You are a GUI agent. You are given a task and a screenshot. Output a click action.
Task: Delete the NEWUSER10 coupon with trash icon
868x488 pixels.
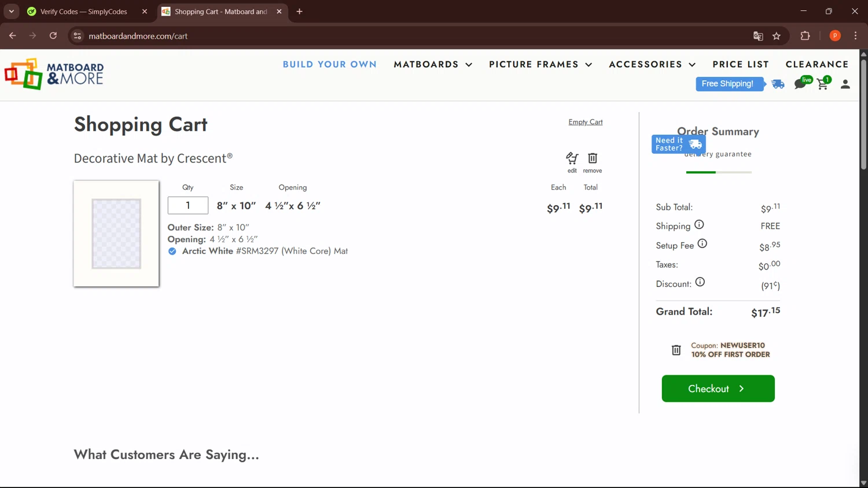click(676, 350)
